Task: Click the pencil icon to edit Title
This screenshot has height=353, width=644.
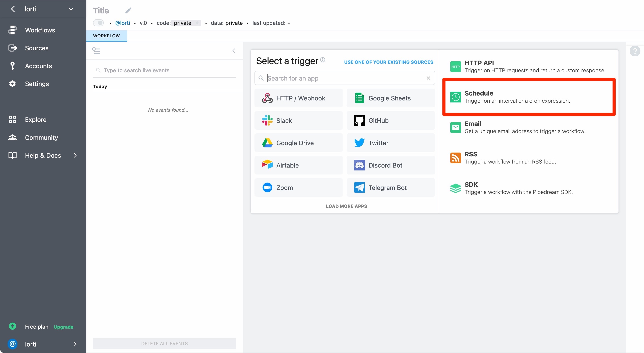Action: [x=128, y=10]
